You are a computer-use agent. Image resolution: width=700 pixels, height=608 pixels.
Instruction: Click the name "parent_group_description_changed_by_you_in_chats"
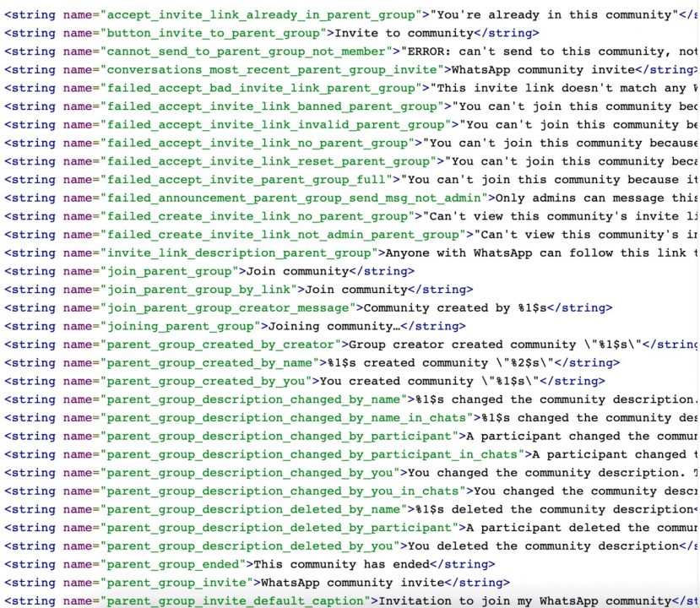283,491
